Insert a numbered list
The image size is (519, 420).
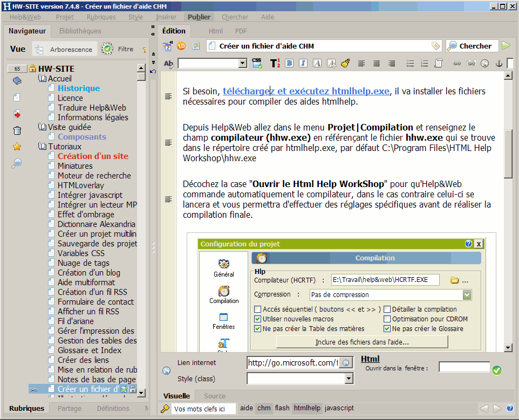point(424,64)
